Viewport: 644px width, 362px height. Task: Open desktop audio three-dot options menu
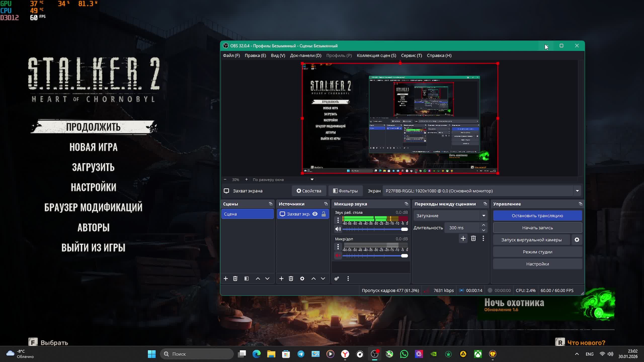(338, 220)
